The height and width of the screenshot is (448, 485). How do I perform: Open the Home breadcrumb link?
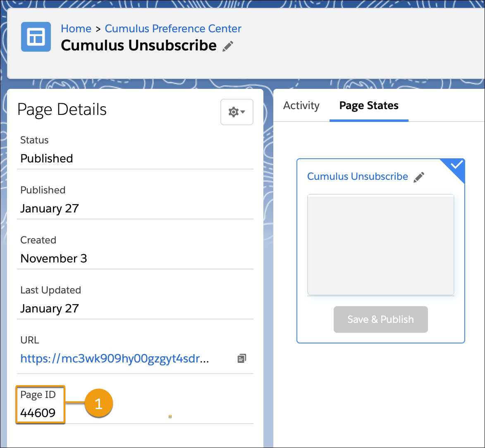(76, 29)
